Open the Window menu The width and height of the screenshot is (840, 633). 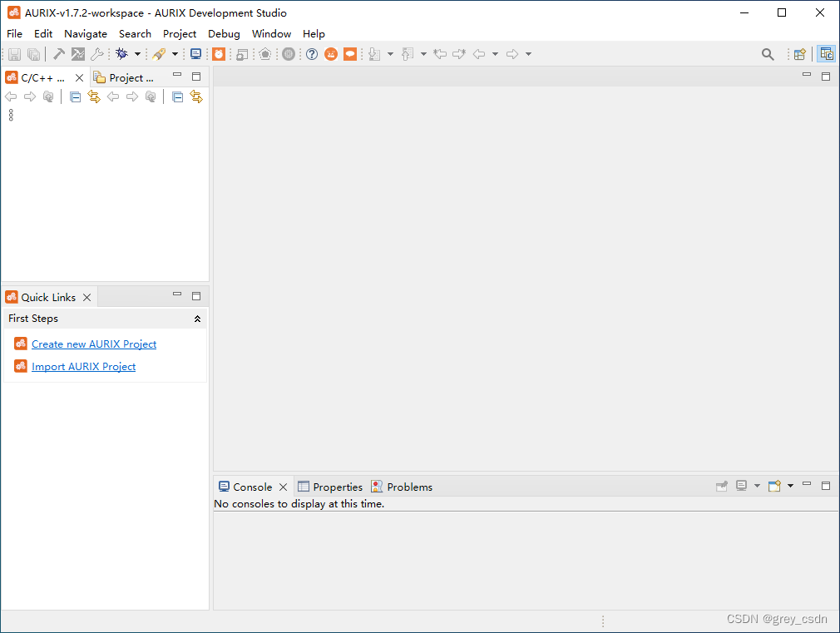(x=271, y=33)
